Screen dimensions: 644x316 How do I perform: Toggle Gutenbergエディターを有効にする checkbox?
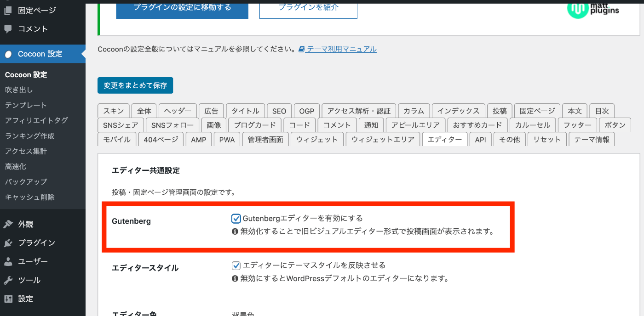point(236,218)
